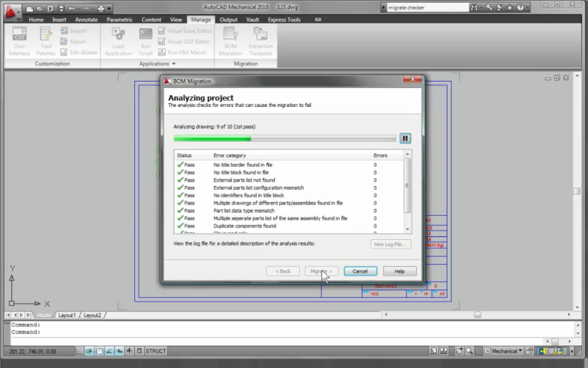Switch to the Express Tools ribbon tab
The height and width of the screenshot is (368, 588).
(x=284, y=20)
